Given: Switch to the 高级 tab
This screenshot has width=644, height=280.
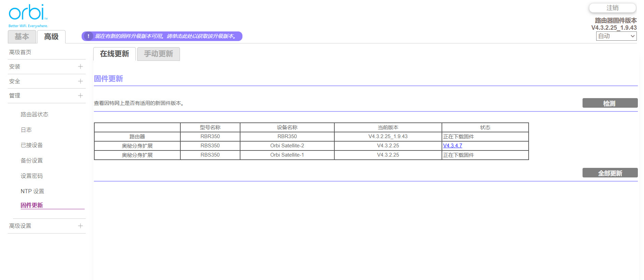Looking at the screenshot, I should [51, 37].
